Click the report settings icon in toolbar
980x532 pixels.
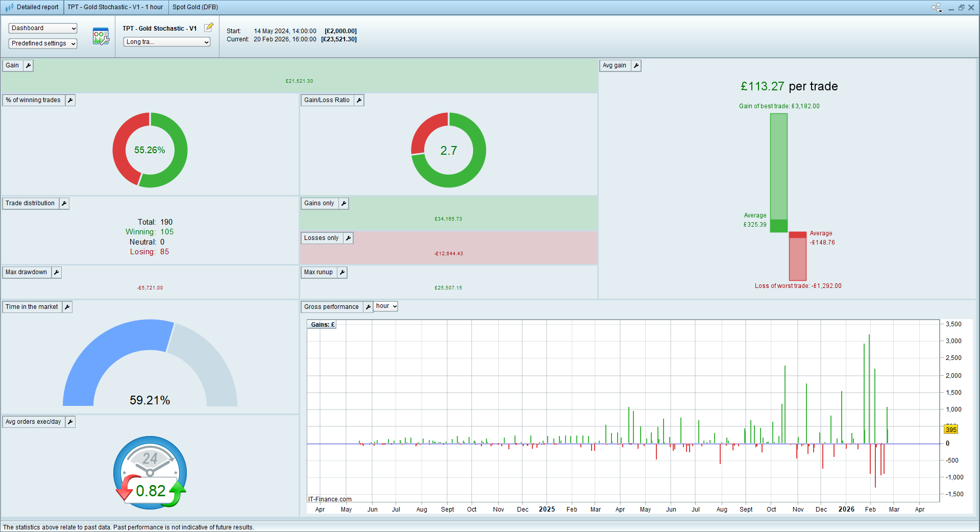click(x=101, y=36)
